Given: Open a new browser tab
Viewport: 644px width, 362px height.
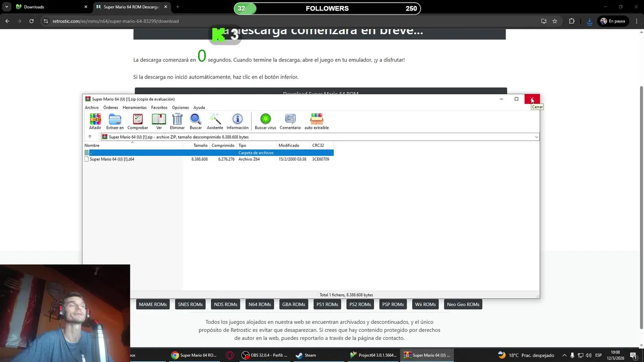Looking at the screenshot, I should [178, 7].
